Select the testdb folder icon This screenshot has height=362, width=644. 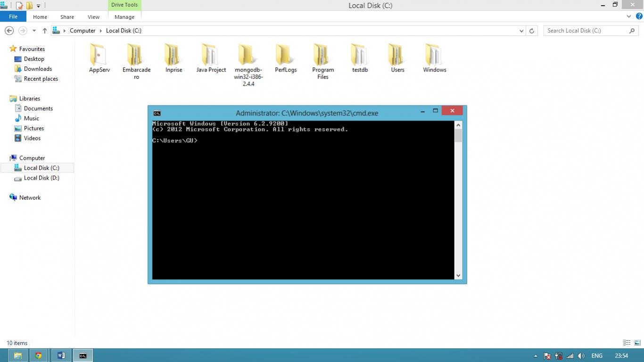[x=360, y=56]
